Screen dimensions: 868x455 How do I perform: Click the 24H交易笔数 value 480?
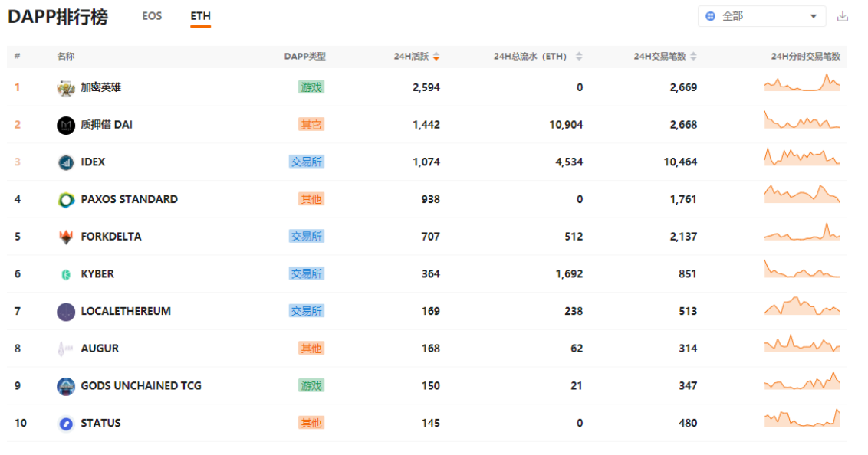point(688,423)
